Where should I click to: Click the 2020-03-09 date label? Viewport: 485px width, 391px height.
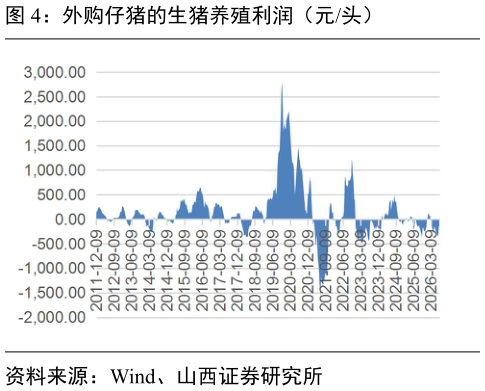tap(291, 270)
